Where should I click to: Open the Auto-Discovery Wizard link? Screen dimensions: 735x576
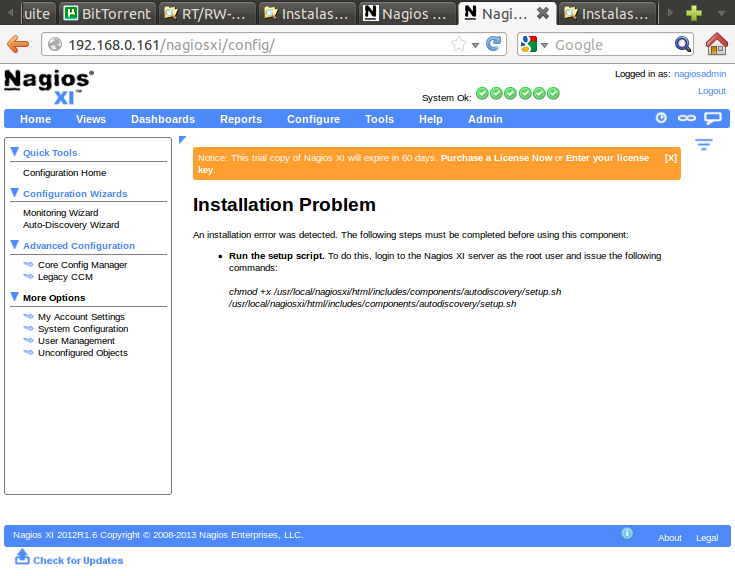tap(71, 224)
